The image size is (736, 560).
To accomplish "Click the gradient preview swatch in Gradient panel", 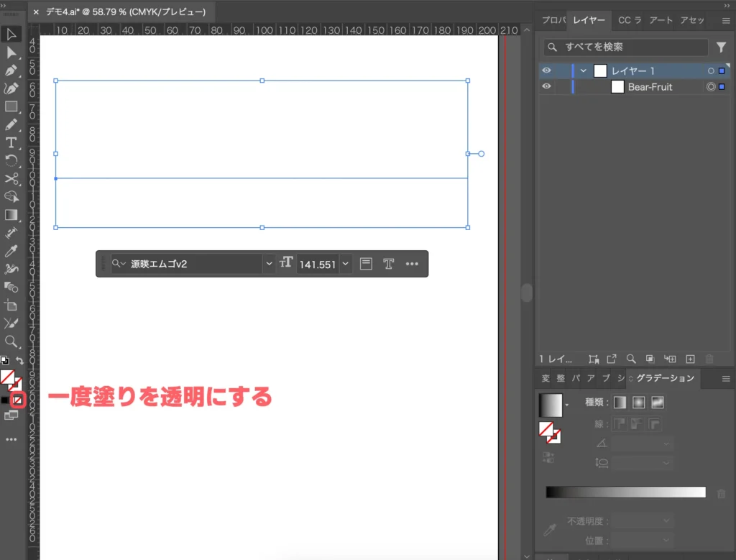I will click(549, 404).
